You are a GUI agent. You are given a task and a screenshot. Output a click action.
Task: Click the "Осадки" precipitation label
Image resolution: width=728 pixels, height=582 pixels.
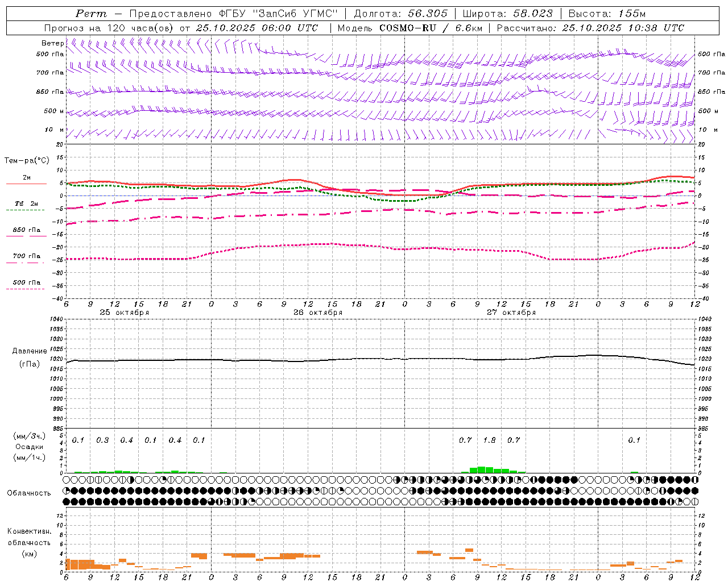[29, 447]
